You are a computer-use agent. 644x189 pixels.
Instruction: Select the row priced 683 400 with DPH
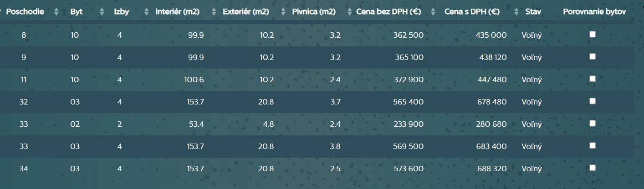tap(491, 147)
